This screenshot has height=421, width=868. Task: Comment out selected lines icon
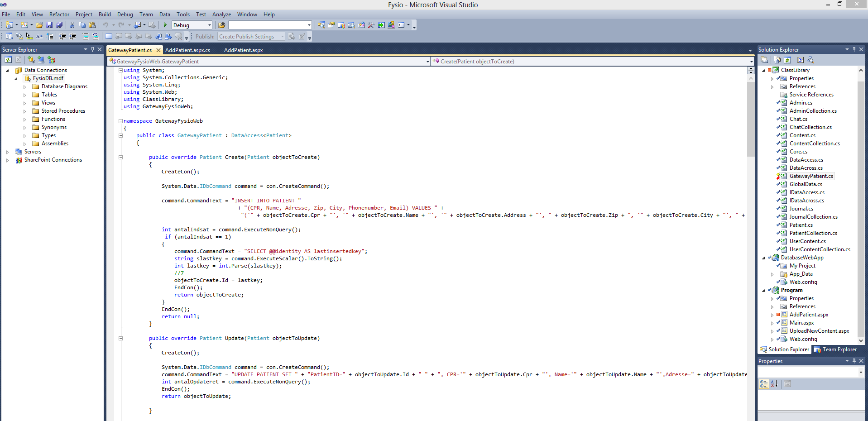[x=86, y=37]
